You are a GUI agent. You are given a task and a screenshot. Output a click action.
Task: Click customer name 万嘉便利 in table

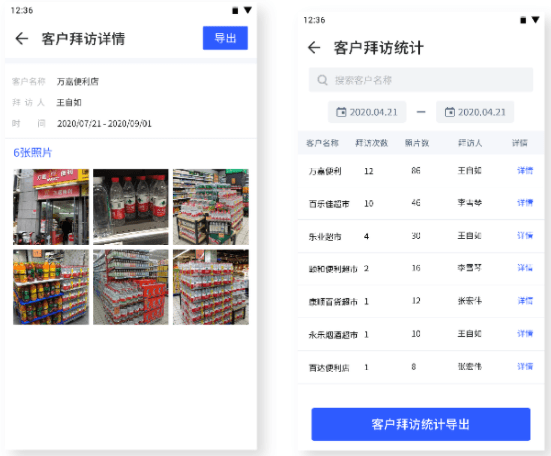[325, 171]
